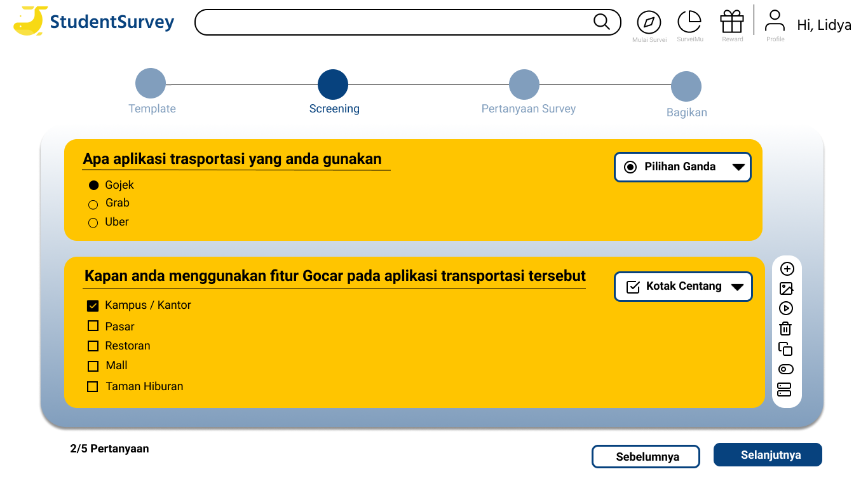Screen dimensions: 868x488
Task: Uncheck the Kampus / Kantor checkbox
Action: point(93,306)
